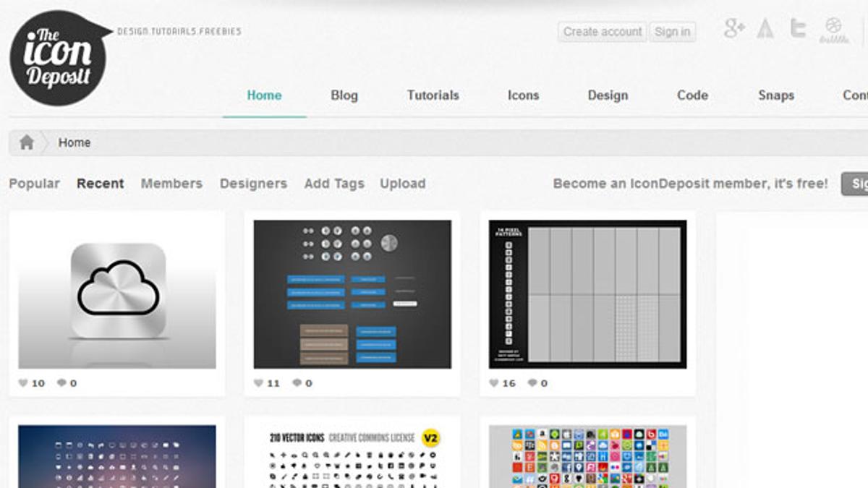Go to the Blog navigation tab
The height and width of the screenshot is (488, 868).
pyautogui.click(x=344, y=95)
